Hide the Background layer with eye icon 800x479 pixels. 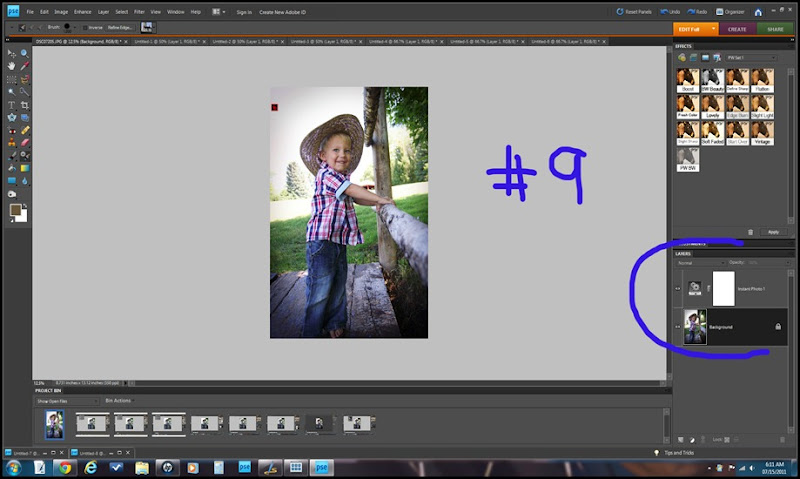click(x=678, y=326)
